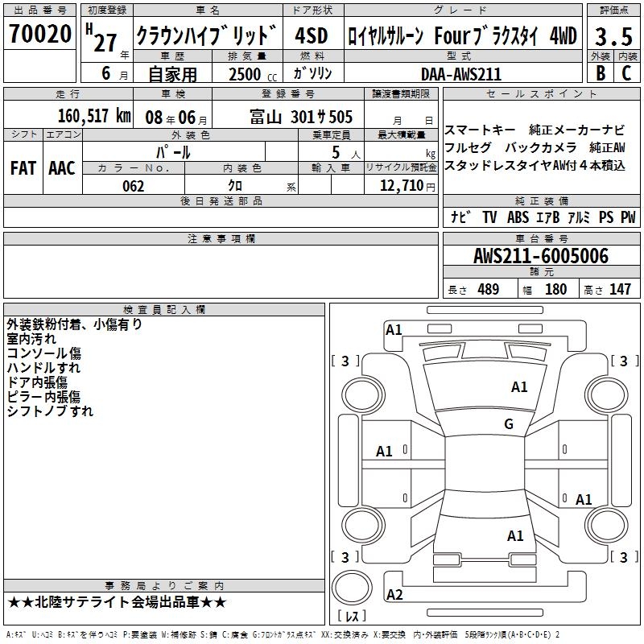
Task: Select the length value 489
Action: point(488,289)
